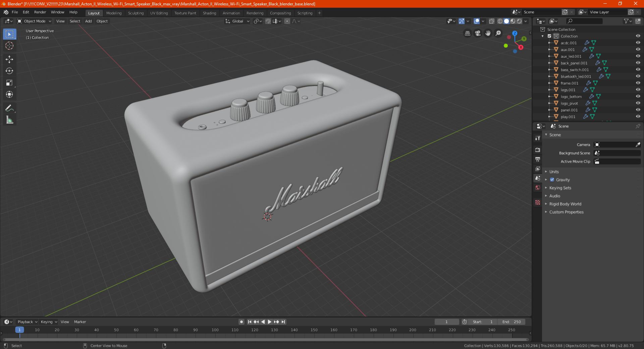Viewport: 644px width, 349px height.
Task: Expand the Custom Properties panel
Action: [x=566, y=212]
